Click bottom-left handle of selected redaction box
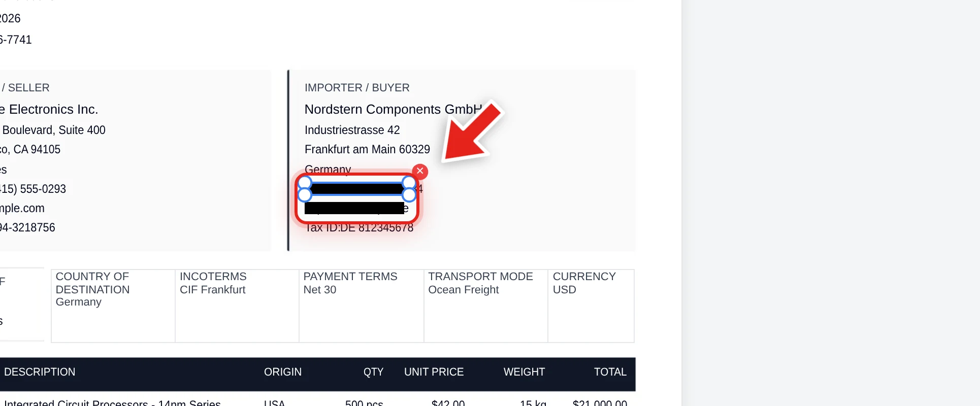Screen dimensions: 980x406 coord(305,195)
